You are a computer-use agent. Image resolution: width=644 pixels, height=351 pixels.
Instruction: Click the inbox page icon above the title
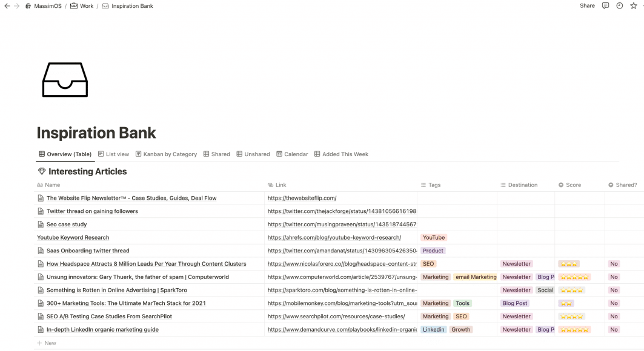[65, 79]
